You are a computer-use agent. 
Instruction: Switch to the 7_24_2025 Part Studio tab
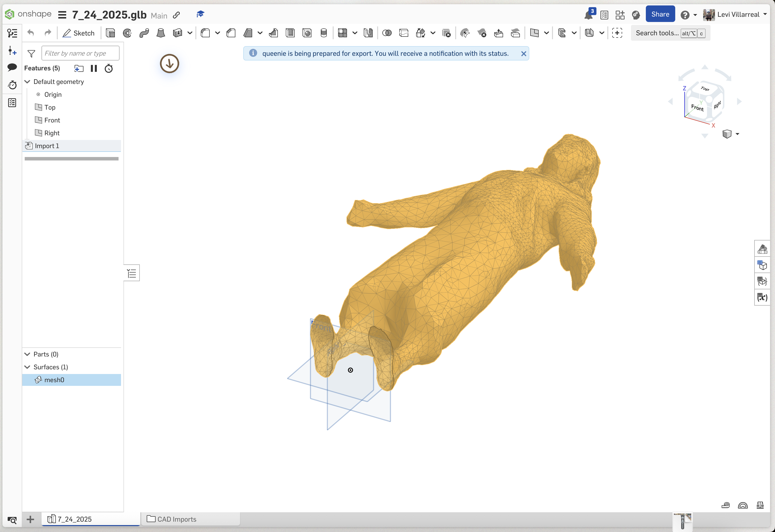click(91, 519)
